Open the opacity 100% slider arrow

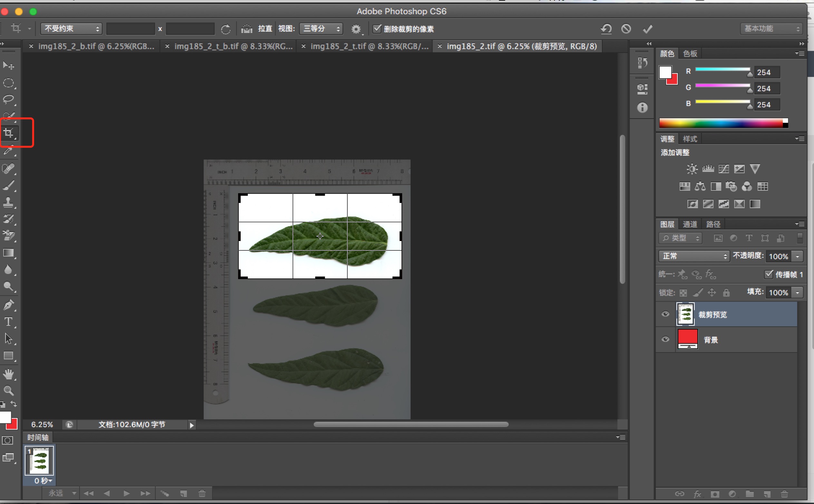pos(798,256)
